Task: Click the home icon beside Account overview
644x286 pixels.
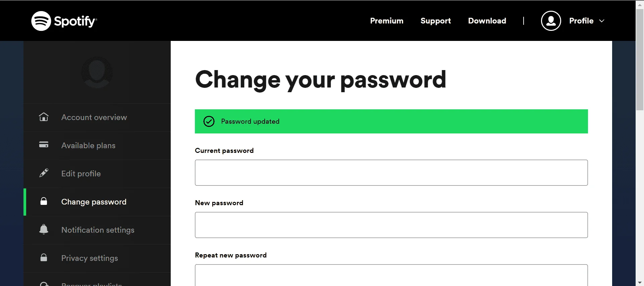Action: [x=44, y=117]
